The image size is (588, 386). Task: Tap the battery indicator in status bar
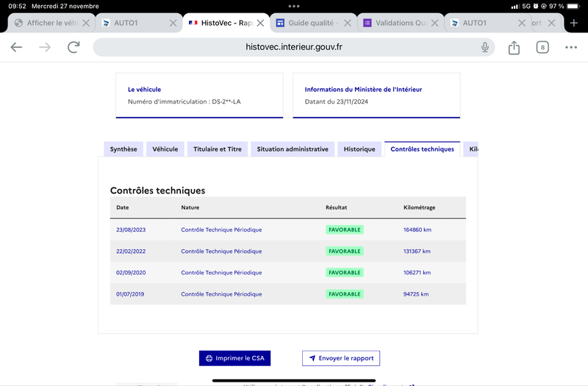coord(573,6)
